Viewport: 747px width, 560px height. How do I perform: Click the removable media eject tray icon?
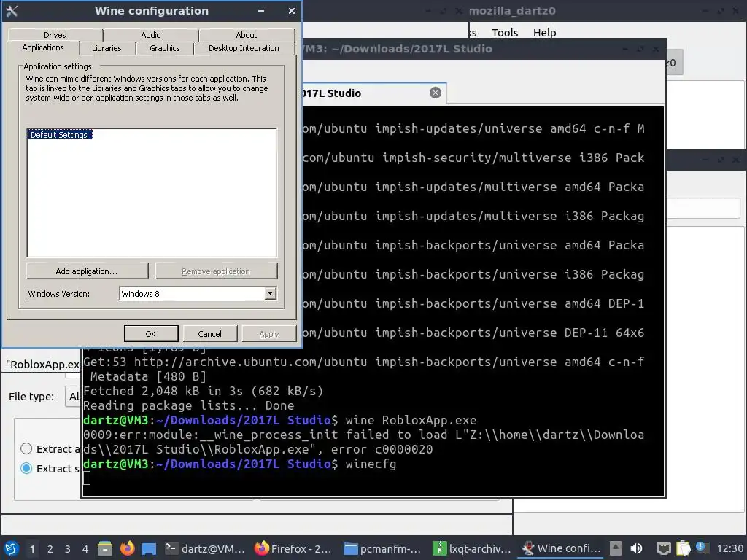coord(616,548)
